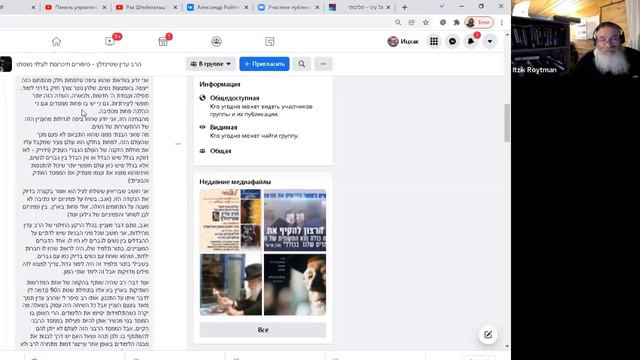Open the Facebook Groups icon

point(216,41)
